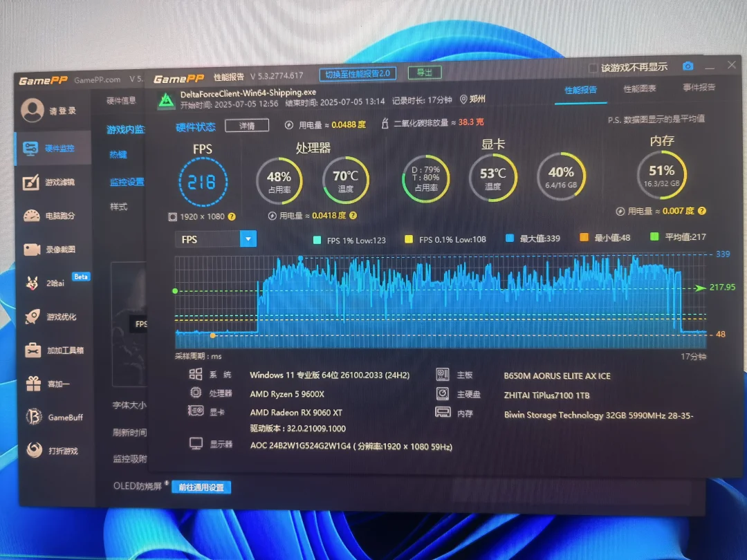
Task: Click 切换至性能报告2.0 button
Action: (x=358, y=74)
